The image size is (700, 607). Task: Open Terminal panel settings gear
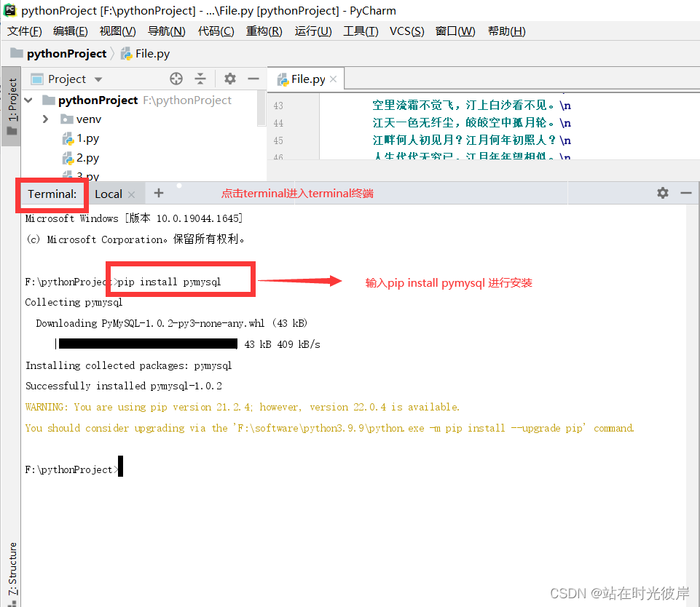[663, 193]
